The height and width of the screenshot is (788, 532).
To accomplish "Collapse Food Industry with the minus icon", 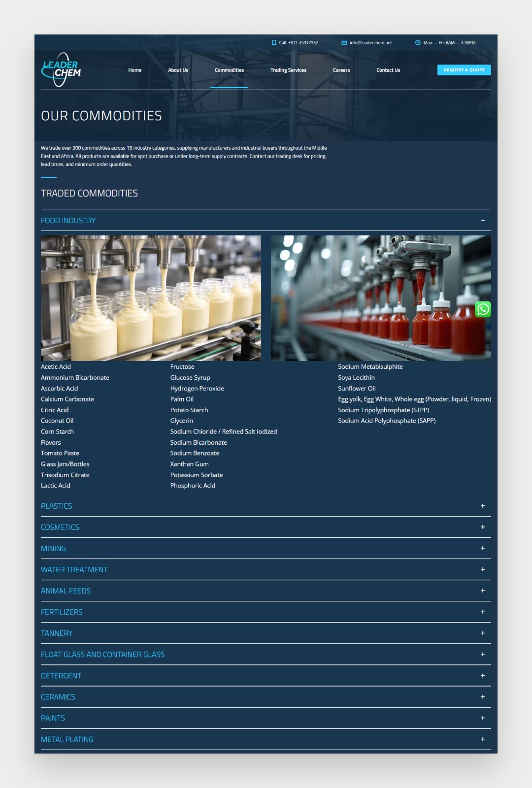I will click(x=483, y=220).
